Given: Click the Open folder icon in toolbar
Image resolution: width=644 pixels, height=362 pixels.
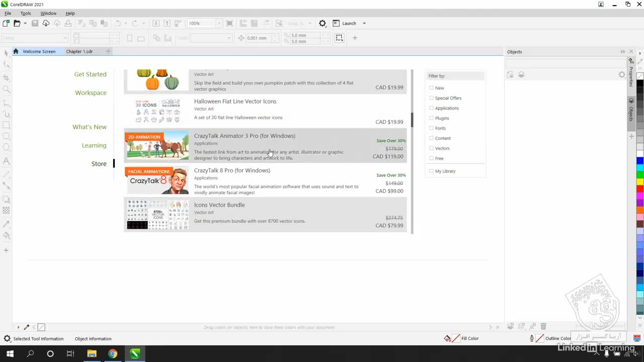Looking at the screenshot, I should (17, 23).
